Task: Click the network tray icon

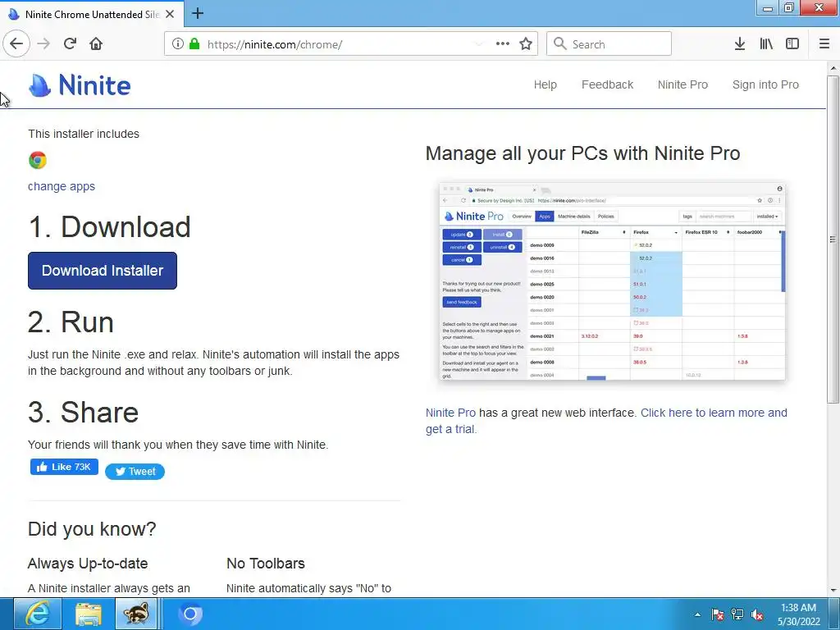Action: click(737, 614)
